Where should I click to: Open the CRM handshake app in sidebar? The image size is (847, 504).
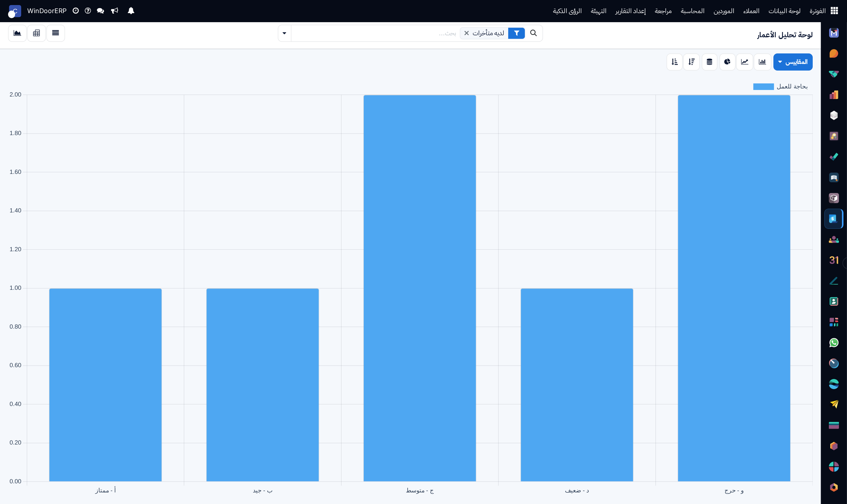pyautogui.click(x=834, y=74)
